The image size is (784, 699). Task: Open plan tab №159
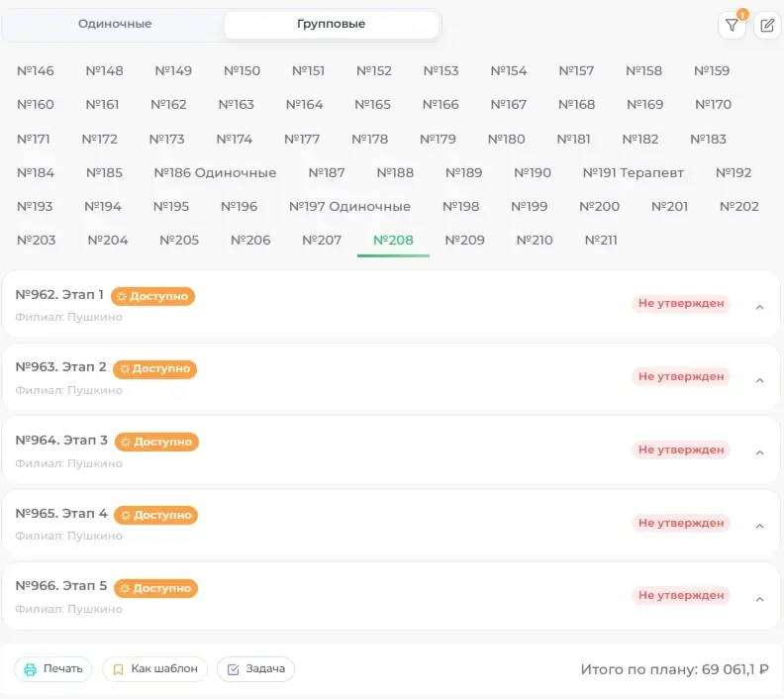[x=712, y=70]
